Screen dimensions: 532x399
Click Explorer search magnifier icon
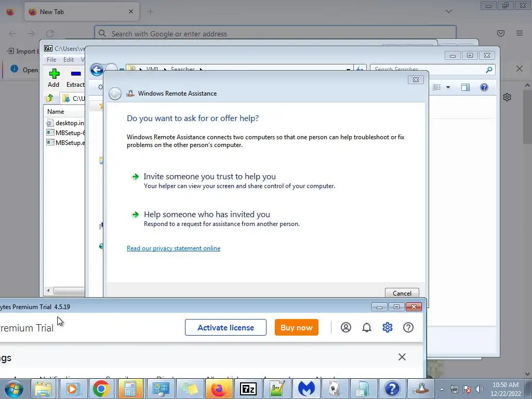pos(489,70)
